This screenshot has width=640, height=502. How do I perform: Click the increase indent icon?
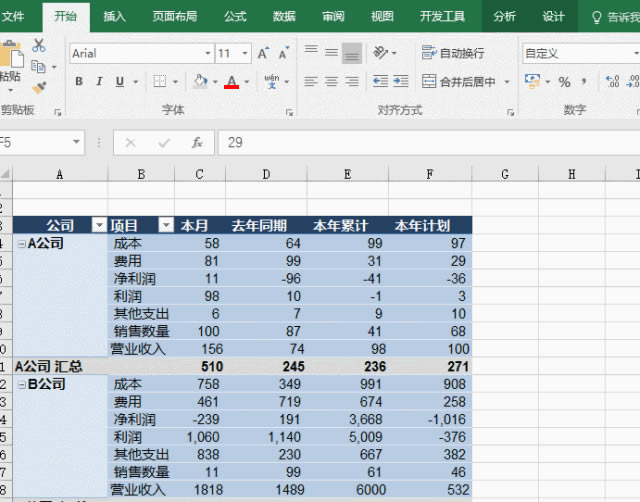point(404,82)
